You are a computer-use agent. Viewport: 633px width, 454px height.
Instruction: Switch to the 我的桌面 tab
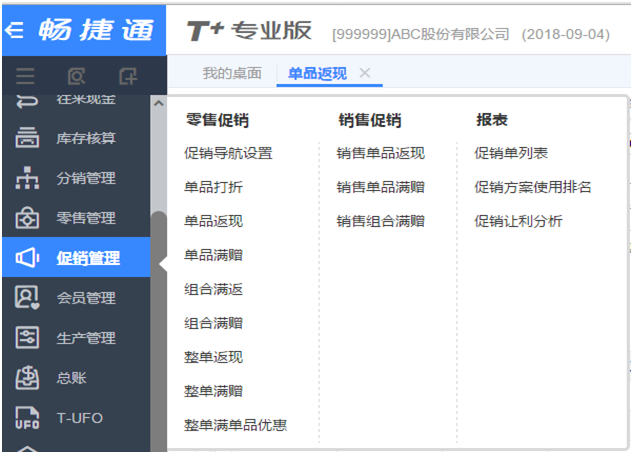pos(232,73)
